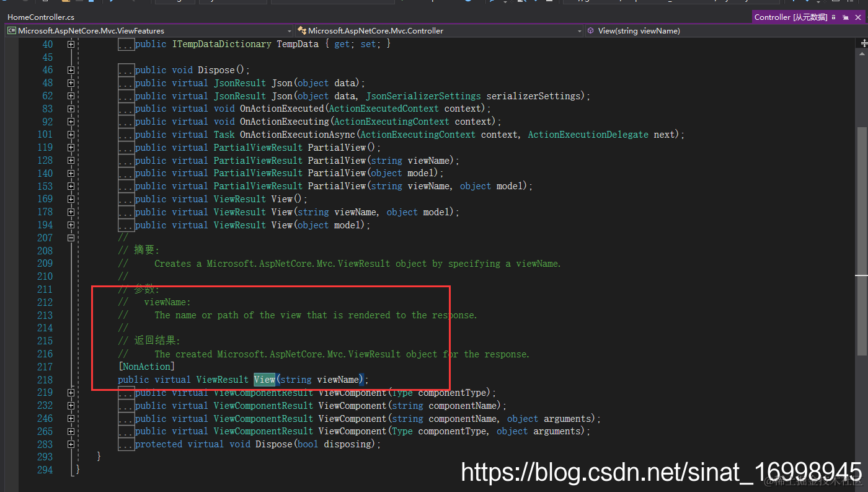The height and width of the screenshot is (492, 868).
Task: Expand View(string viewName, object model) line 178
Action: pyautogui.click(x=71, y=212)
